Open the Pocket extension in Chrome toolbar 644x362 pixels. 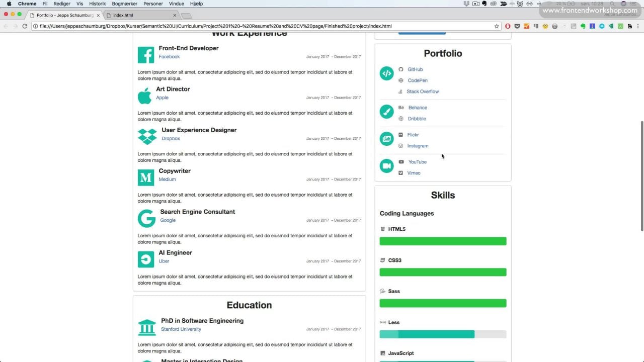tap(517, 26)
